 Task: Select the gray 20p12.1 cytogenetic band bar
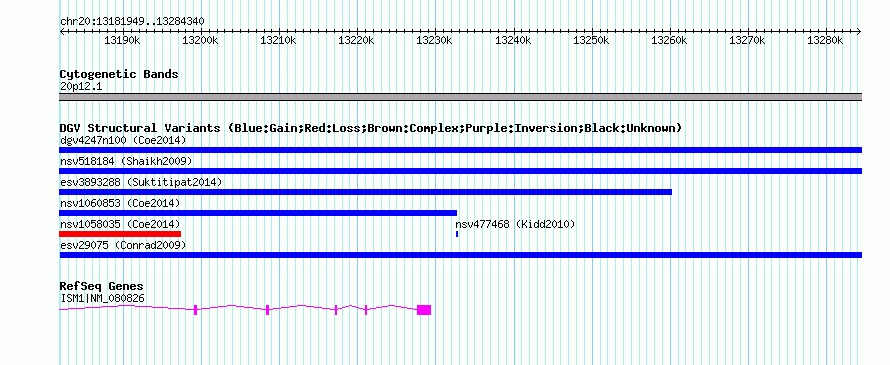(461, 97)
